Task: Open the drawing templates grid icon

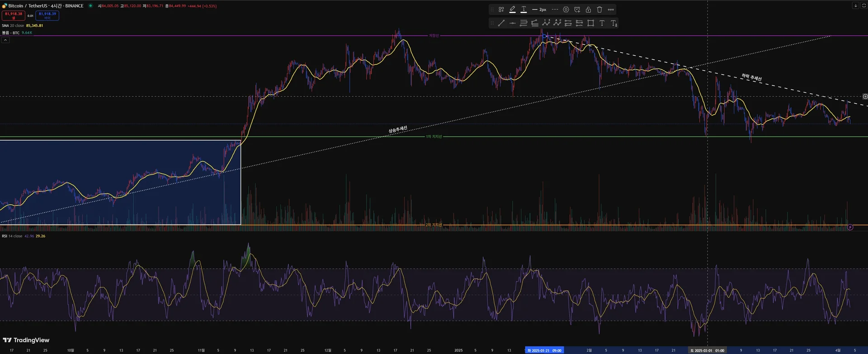Action: click(501, 10)
